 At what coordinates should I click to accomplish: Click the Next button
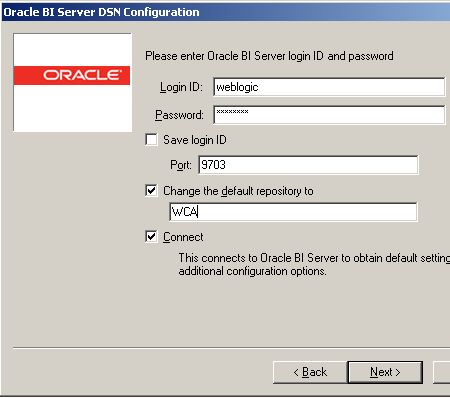pos(385,372)
